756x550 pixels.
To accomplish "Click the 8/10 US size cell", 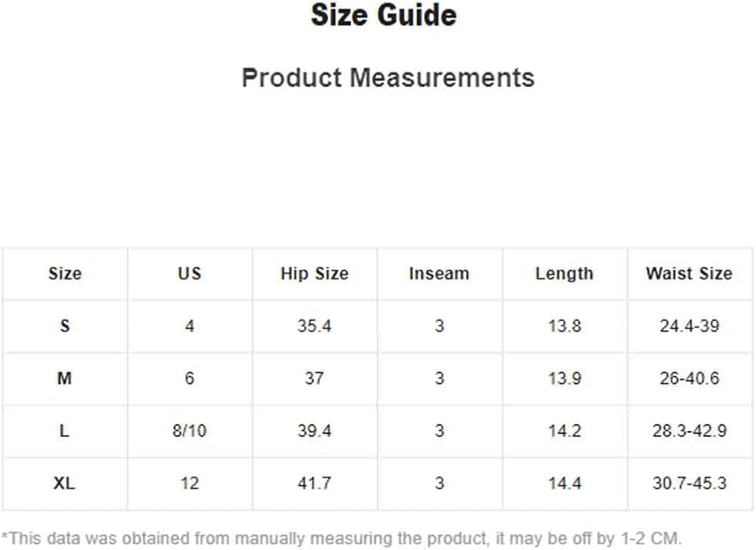I will point(190,430).
